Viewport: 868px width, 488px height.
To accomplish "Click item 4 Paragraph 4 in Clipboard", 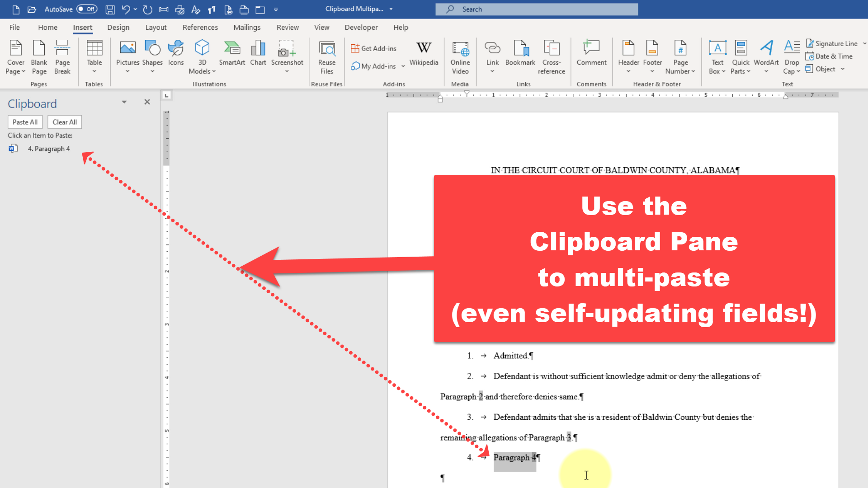I will coord(49,148).
